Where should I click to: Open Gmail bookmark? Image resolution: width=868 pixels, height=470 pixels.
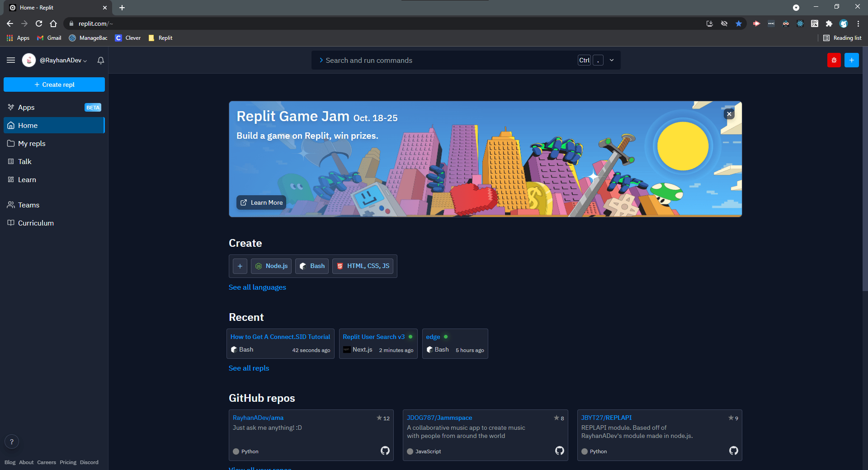pos(49,38)
